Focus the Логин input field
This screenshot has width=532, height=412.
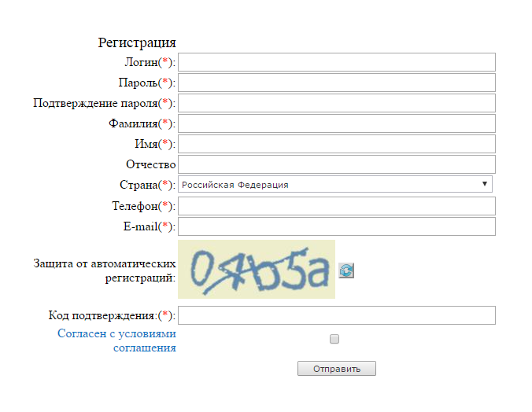coord(337,62)
